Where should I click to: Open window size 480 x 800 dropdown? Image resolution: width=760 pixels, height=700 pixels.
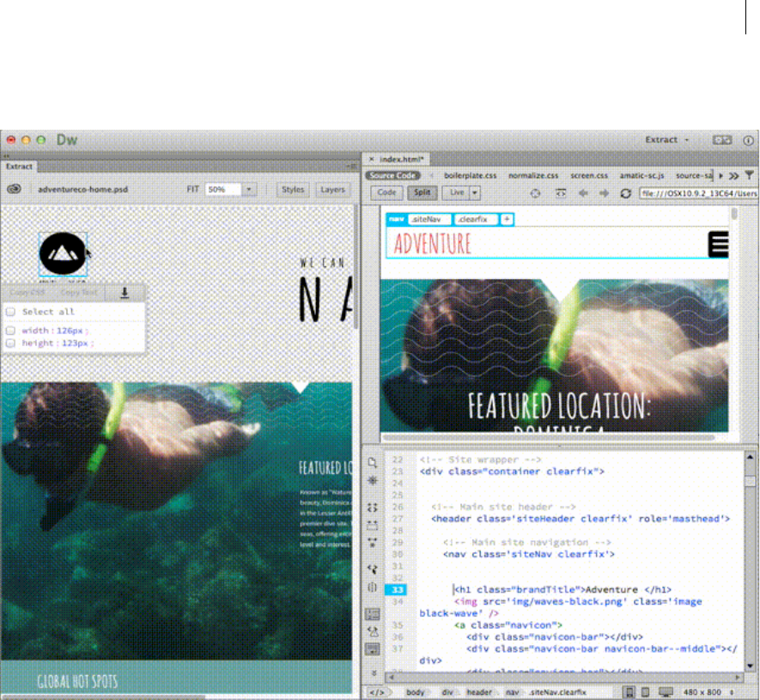709,692
